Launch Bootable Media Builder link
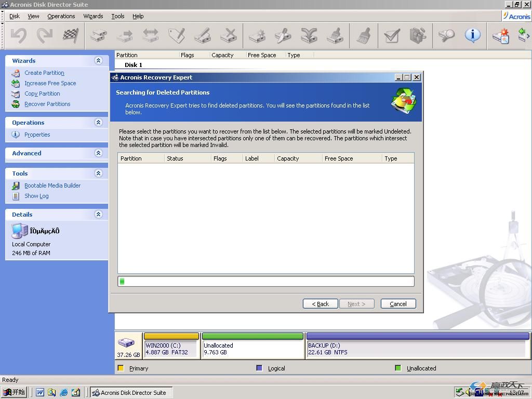This screenshot has width=532, height=399. 52,185
